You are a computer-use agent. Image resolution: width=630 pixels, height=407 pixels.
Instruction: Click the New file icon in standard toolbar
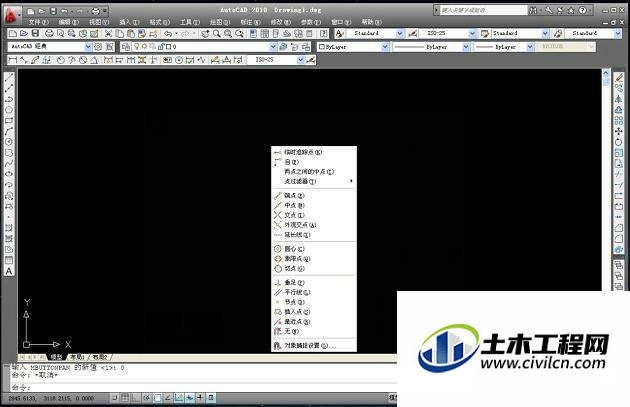click(x=13, y=34)
